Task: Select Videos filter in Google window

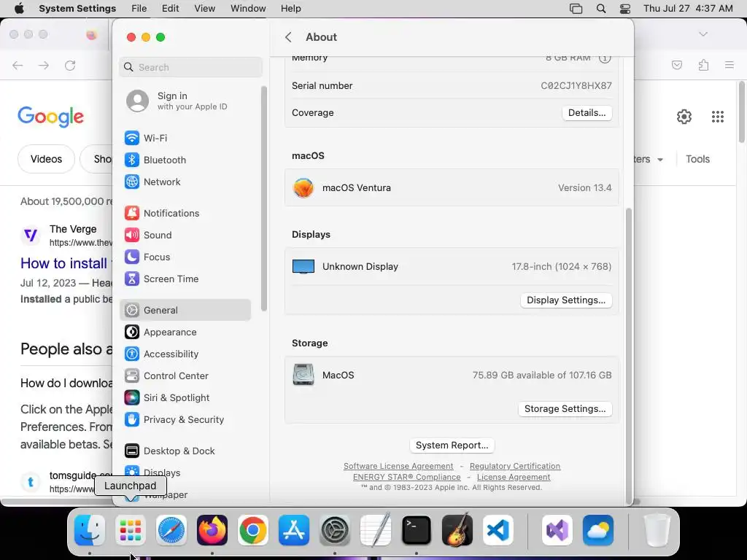Action: pos(46,159)
